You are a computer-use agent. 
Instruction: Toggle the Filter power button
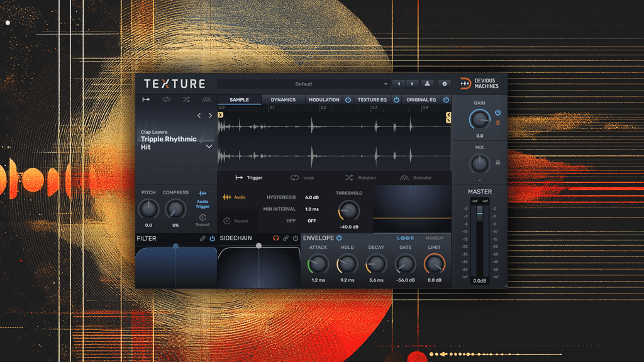pos(213,238)
